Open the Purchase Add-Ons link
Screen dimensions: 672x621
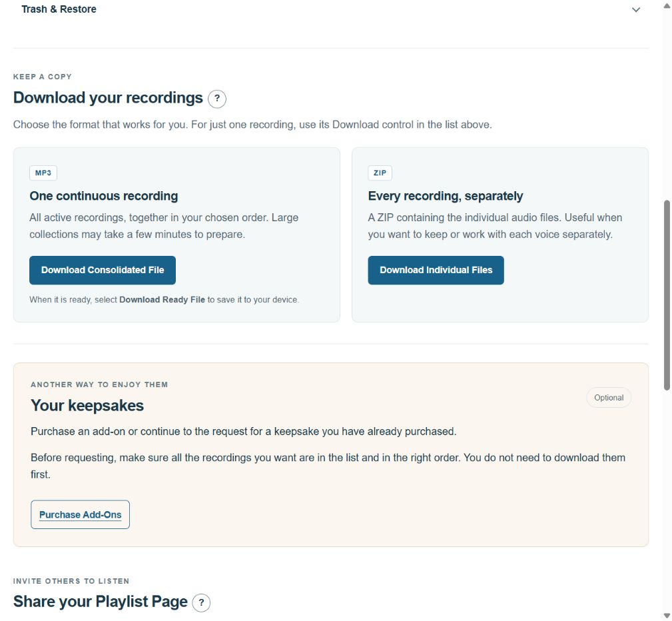pyautogui.click(x=80, y=514)
